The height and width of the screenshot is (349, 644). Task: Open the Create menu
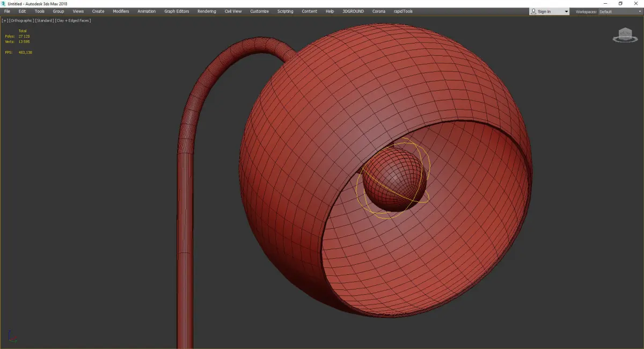point(98,11)
